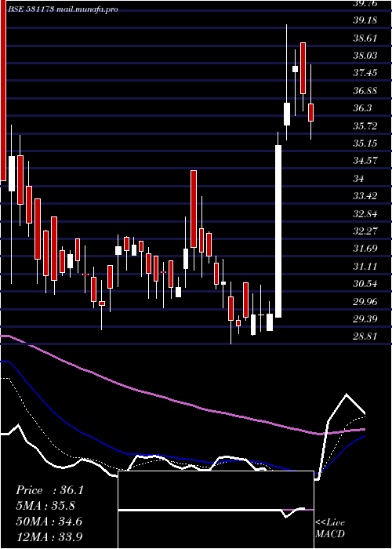Screen dimensions: 392x549
Task: Click the 35.72 price axis label
Action: (x=365, y=125)
